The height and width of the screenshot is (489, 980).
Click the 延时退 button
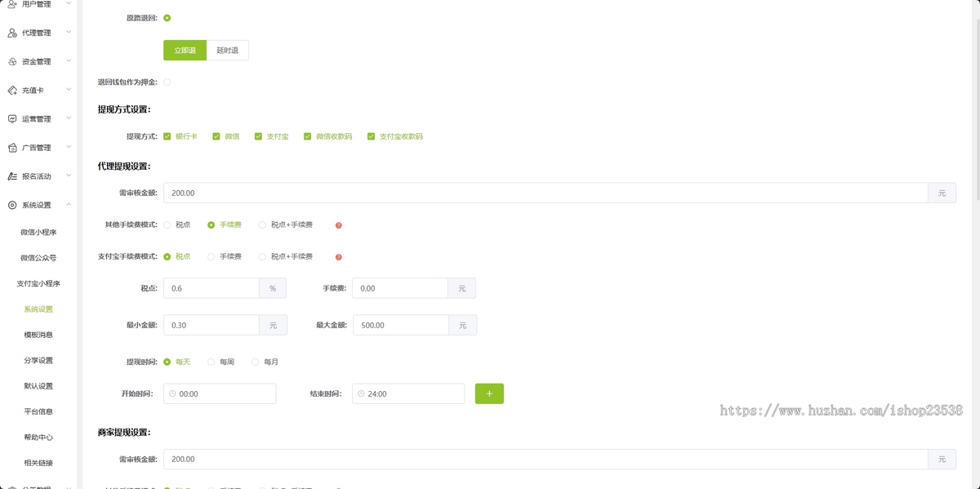[228, 50]
